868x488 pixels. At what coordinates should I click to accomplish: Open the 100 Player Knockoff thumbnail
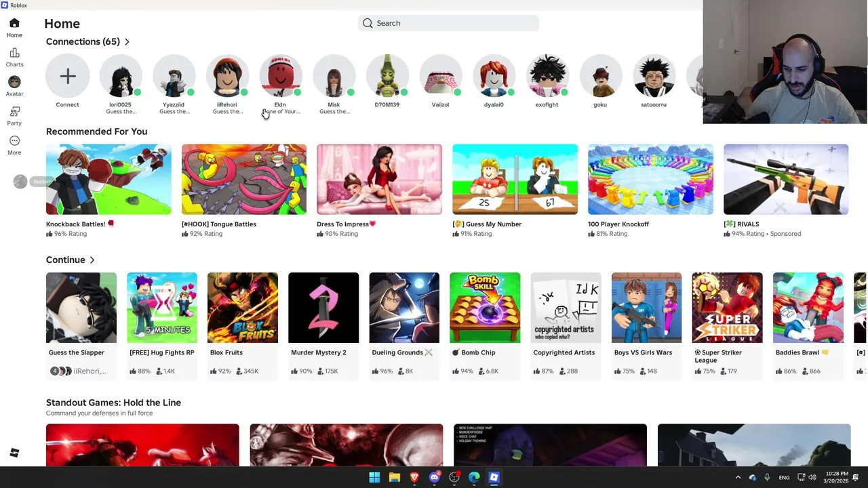[650, 179]
